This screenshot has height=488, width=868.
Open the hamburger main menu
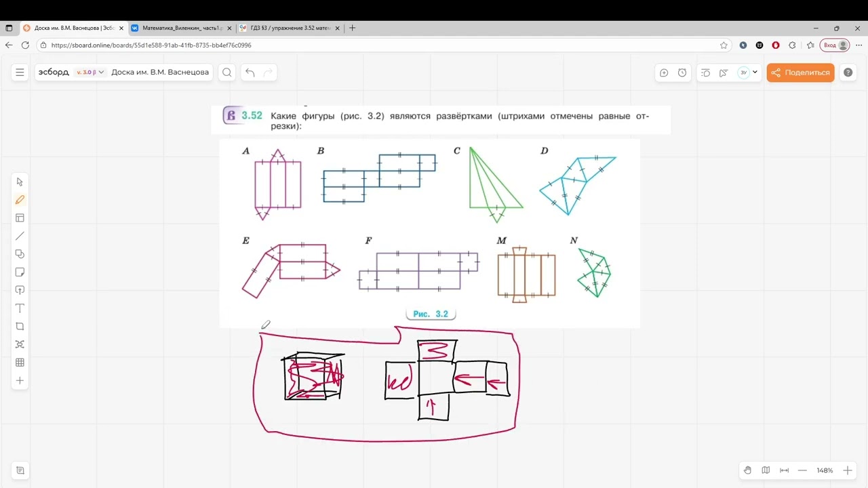(20, 73)
